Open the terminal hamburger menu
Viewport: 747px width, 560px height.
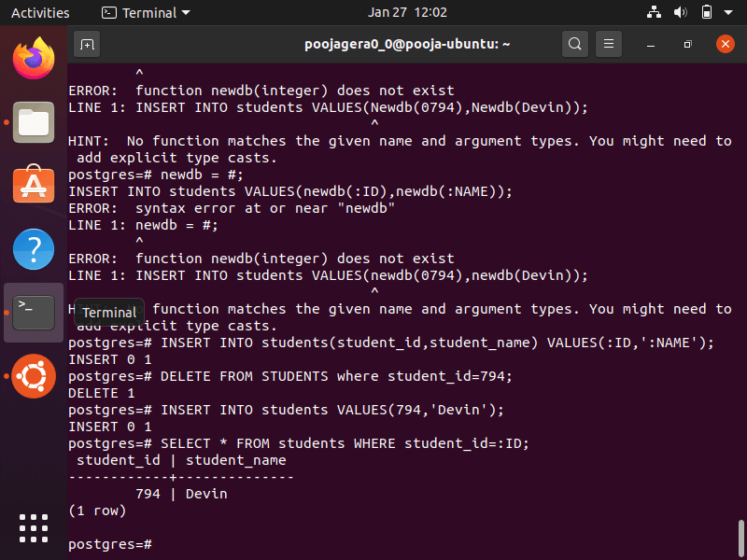tap(609, 44)
